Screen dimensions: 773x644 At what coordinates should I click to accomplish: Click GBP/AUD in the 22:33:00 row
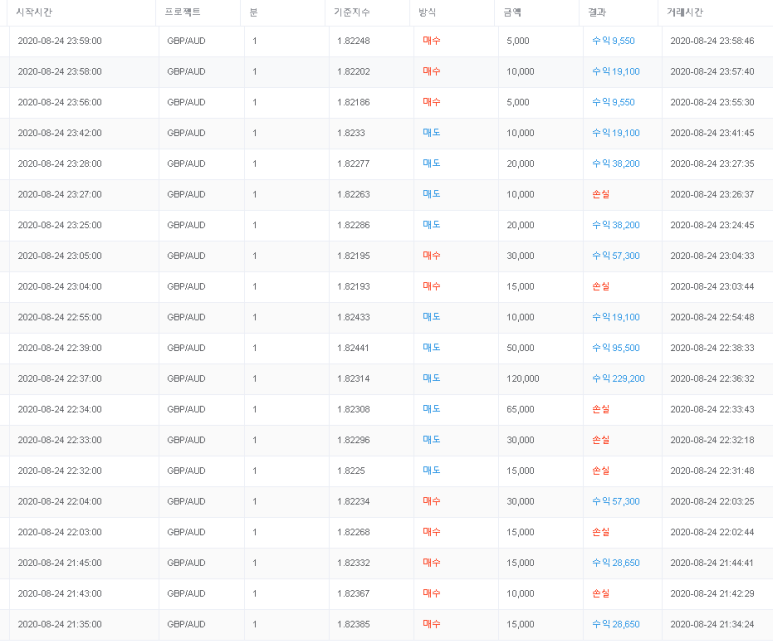click(x=186, y=440)
